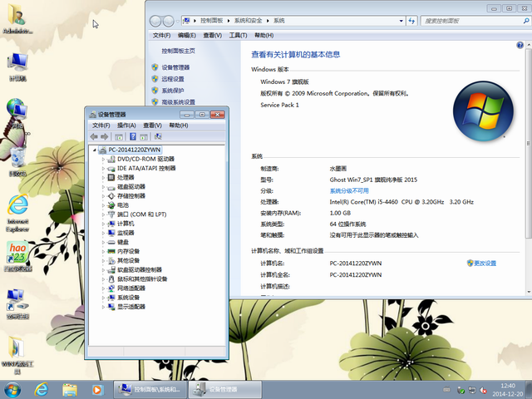
Task: Collapse the PC-20141220ZYWN root node
Action: pyautogui.click(x=95, y=150)
